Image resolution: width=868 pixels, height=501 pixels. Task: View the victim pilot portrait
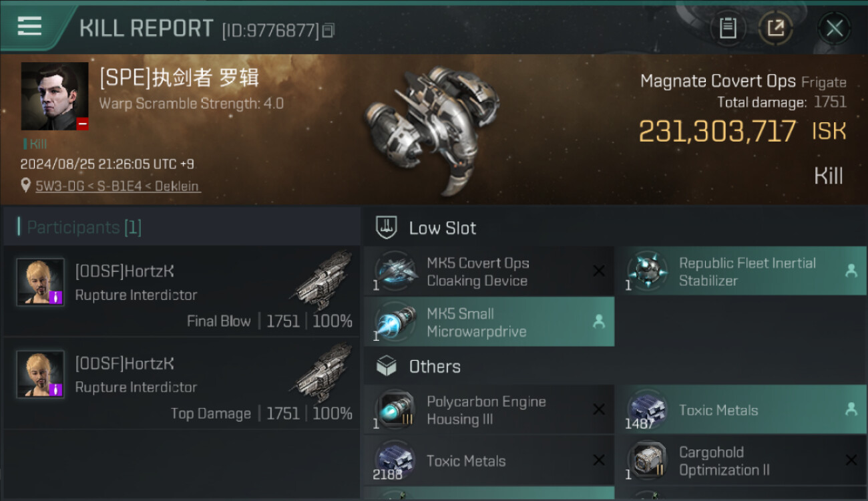click(x=55, y=96)
